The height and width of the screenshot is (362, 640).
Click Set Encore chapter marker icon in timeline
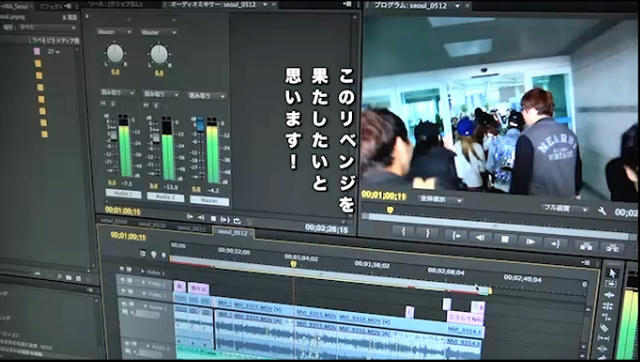153,254
